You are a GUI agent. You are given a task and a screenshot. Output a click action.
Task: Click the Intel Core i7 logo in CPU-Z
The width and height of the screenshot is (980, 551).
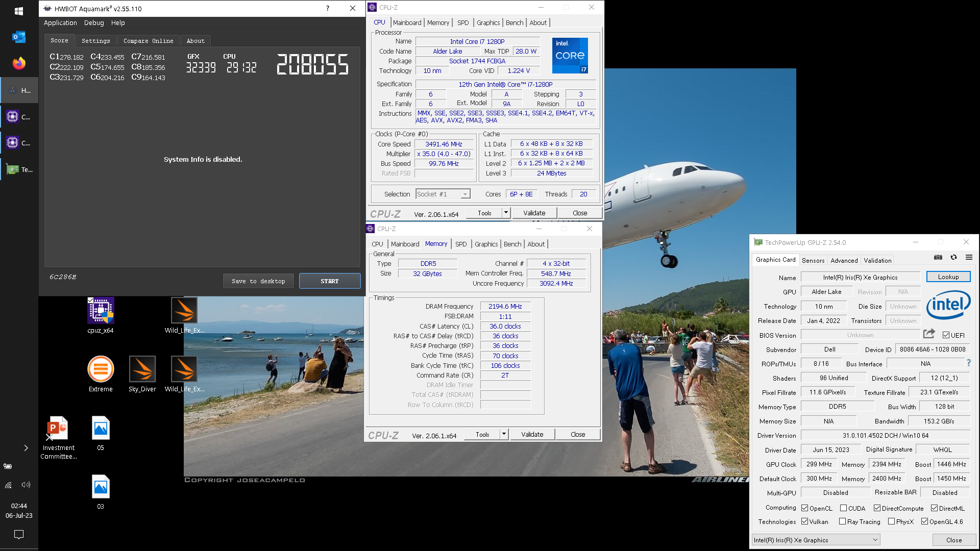pos(570,55)
